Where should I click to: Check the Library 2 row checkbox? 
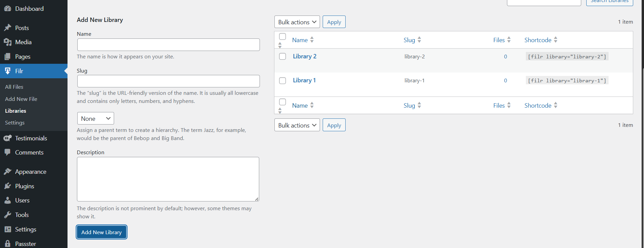[x=283, y=56]
